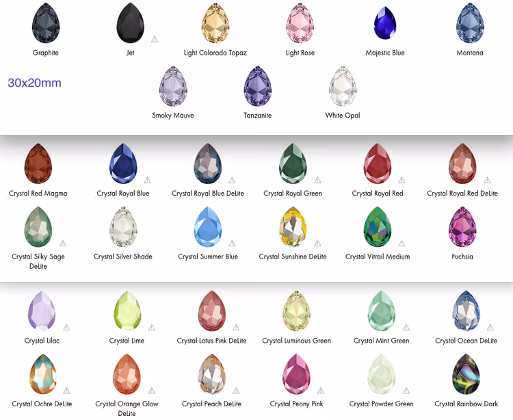Viewport: 513px width, 420px height.
Task: Click the warning triangle next to Crystal Summer Blue
Action: (232, 243)
